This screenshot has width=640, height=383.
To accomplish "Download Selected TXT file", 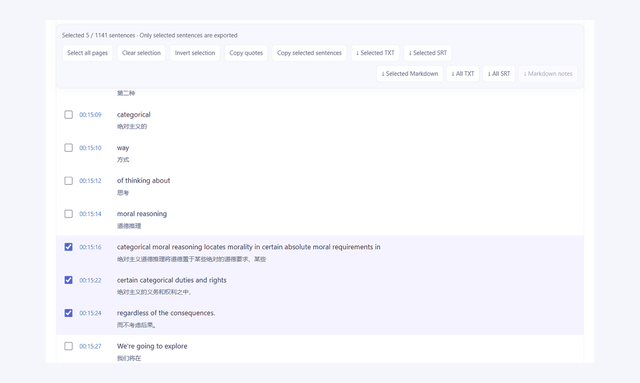I will tap(375, 53).
